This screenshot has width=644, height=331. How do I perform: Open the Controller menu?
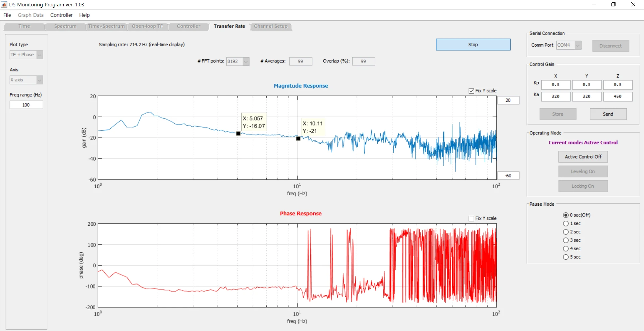(x=61, y=15)
